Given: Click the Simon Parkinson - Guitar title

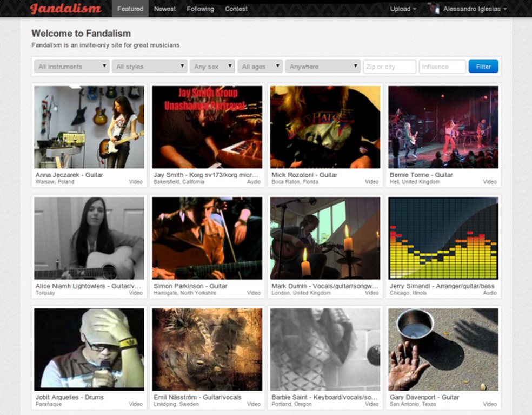Looking at the screenshot, I should pos(190,286).
